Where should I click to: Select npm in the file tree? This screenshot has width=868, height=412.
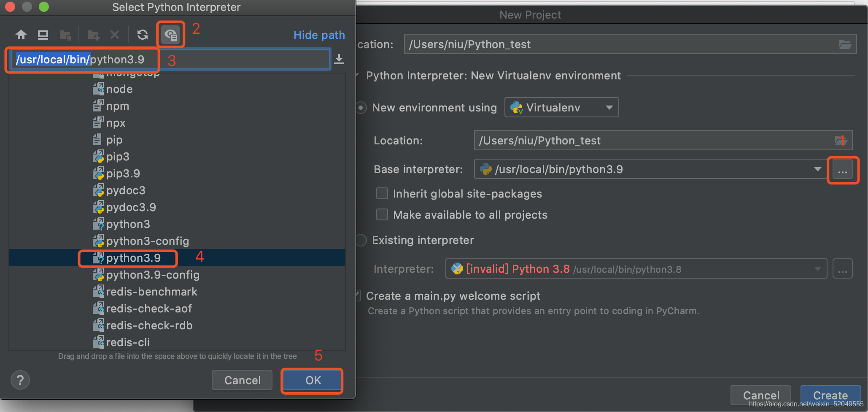pyautogui.click(x=177, y=106)
